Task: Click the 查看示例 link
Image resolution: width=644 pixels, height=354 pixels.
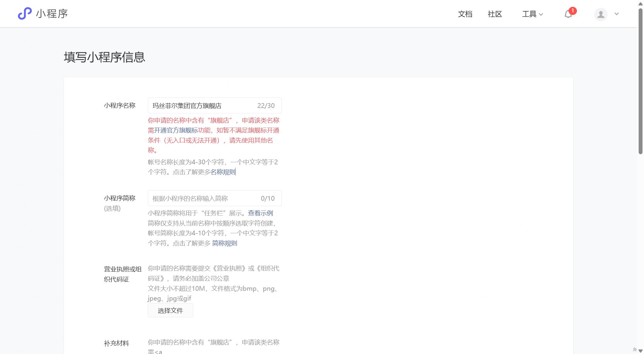Action: click(260, 213)
